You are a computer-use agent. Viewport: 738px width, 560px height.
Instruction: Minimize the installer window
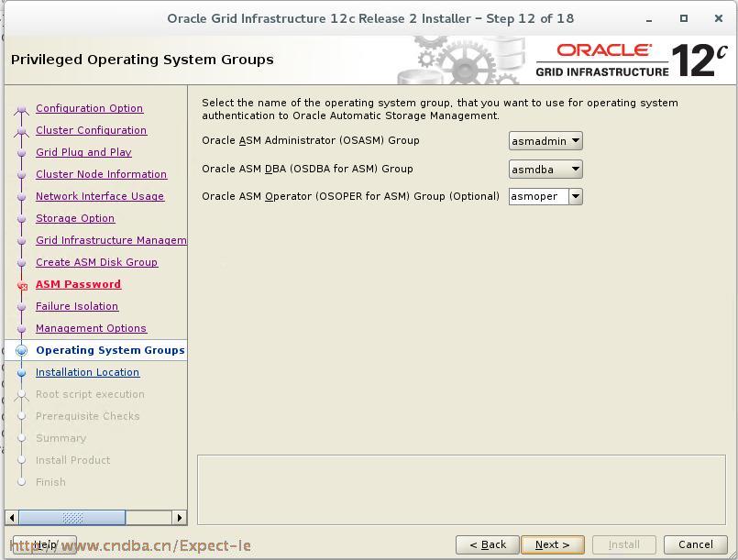(x=649, y=19)
